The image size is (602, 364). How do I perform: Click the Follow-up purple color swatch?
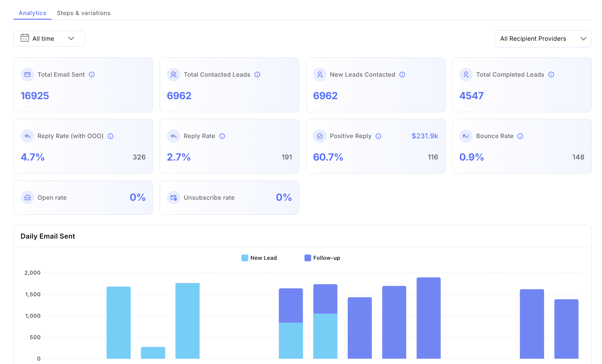coord(308,258)
